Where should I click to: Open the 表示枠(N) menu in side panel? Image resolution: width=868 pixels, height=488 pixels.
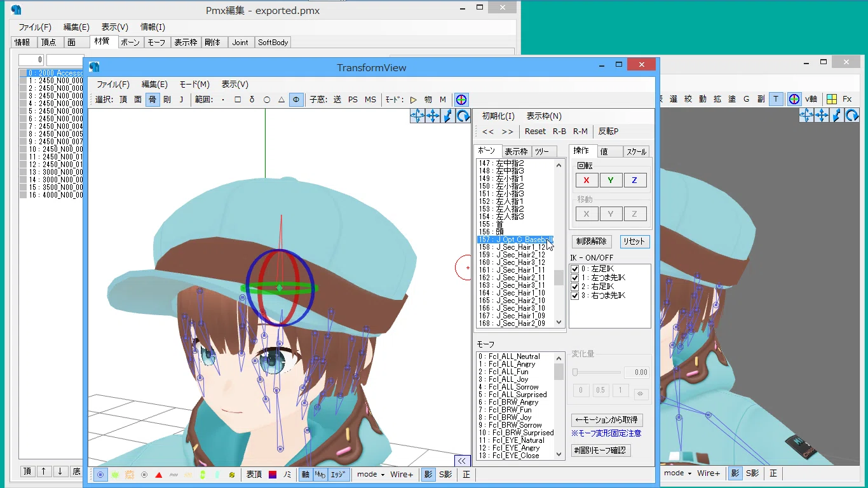click(x=544, y=116)
